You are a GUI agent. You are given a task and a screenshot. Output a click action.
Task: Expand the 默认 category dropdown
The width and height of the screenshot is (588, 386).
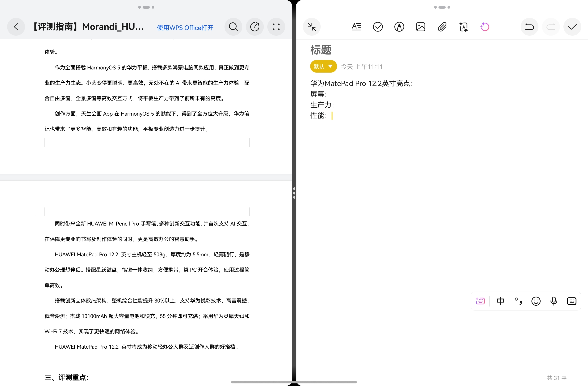[323, 66]
